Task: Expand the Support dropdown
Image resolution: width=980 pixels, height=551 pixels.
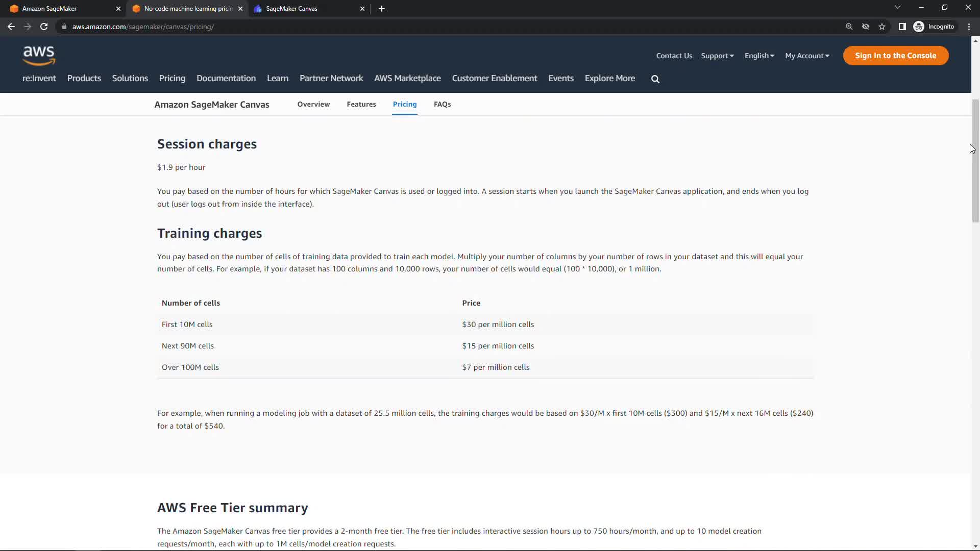Action: 717,56
